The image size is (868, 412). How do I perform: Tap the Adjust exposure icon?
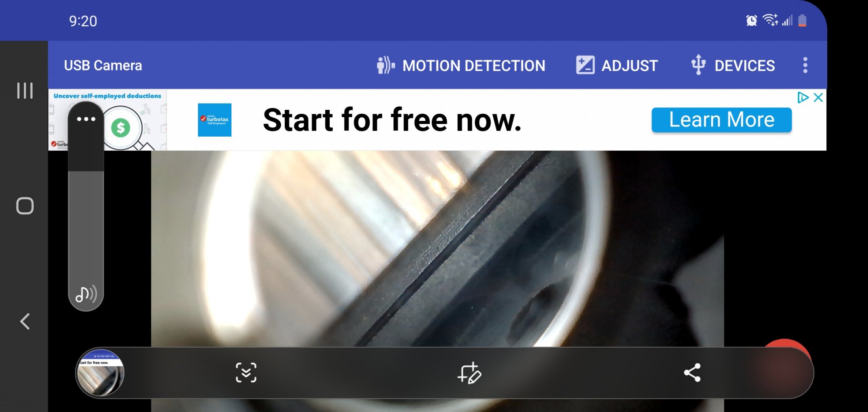coord(585,65)
